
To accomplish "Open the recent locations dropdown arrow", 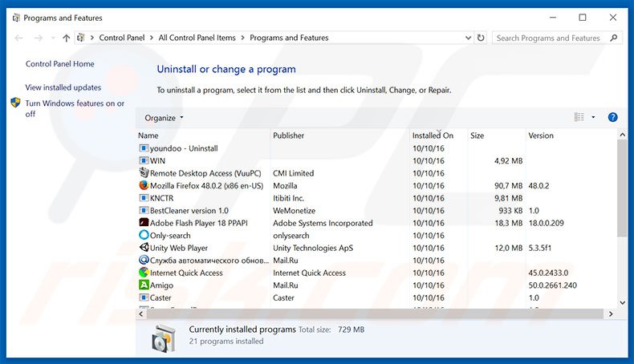I will click(x=53, y=38).
